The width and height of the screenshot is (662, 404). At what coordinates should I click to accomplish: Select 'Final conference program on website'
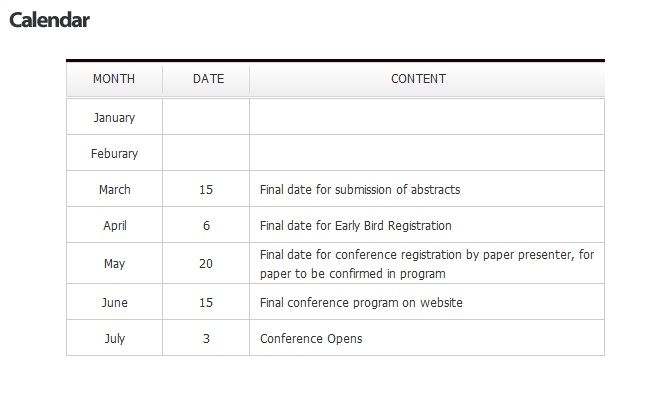[x=361, y=303]
